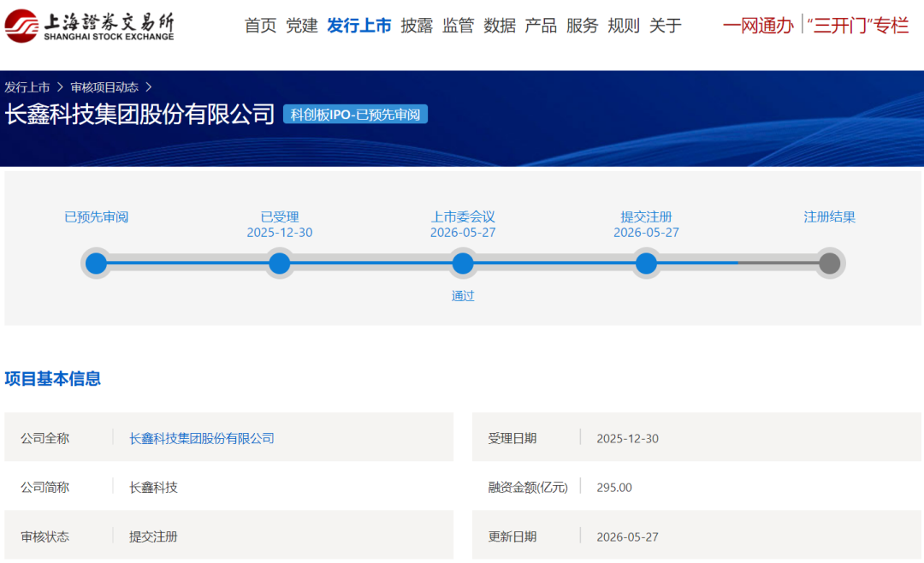924x563 pixels.
Task: Click the 科创板IPO-已预先审阅 badge
Action: [355, 115]
